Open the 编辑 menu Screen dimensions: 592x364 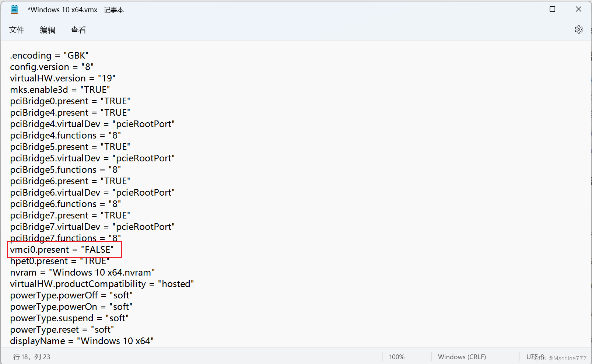click(48, 30)
